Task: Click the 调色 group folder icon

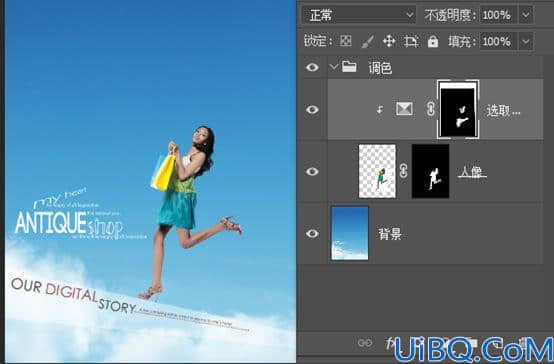Action: (x=349, y=66)
